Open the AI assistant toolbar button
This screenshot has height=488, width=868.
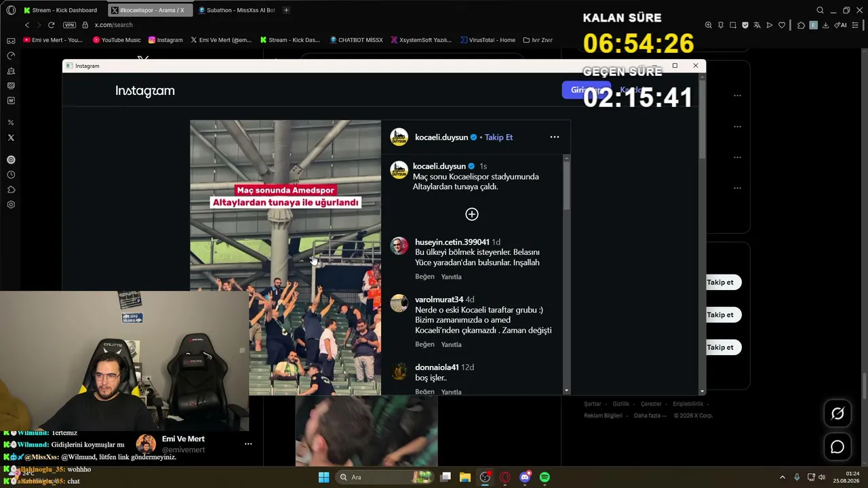[841, 25]
